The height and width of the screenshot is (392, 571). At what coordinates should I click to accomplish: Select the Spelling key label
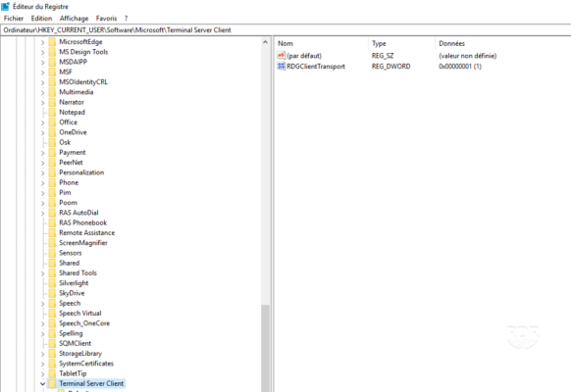(71, 333)
